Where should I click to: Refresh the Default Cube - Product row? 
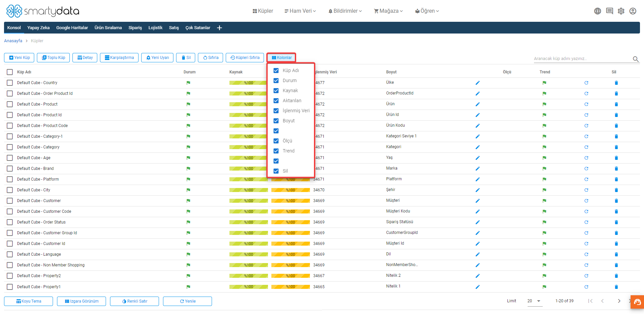586,104
